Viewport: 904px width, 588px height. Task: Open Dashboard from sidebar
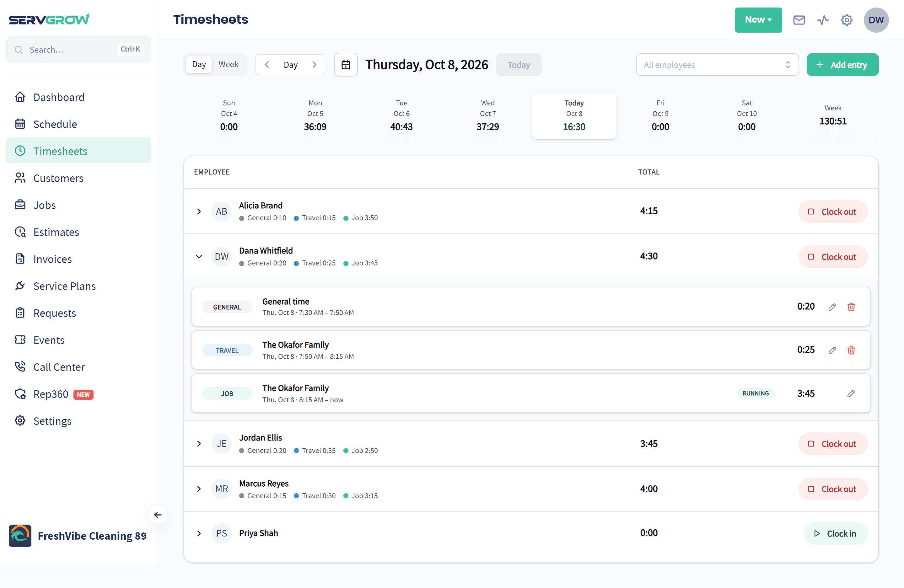(78, 97)
